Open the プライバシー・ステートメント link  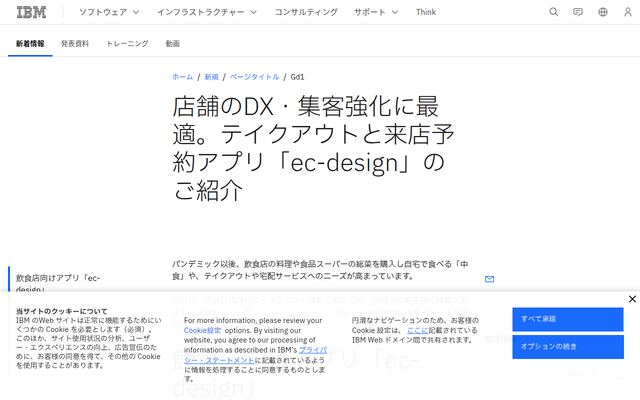tap(256, 355)
